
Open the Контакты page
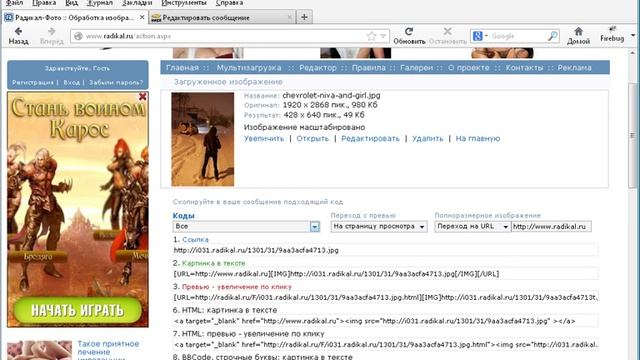tap(524, 68)
